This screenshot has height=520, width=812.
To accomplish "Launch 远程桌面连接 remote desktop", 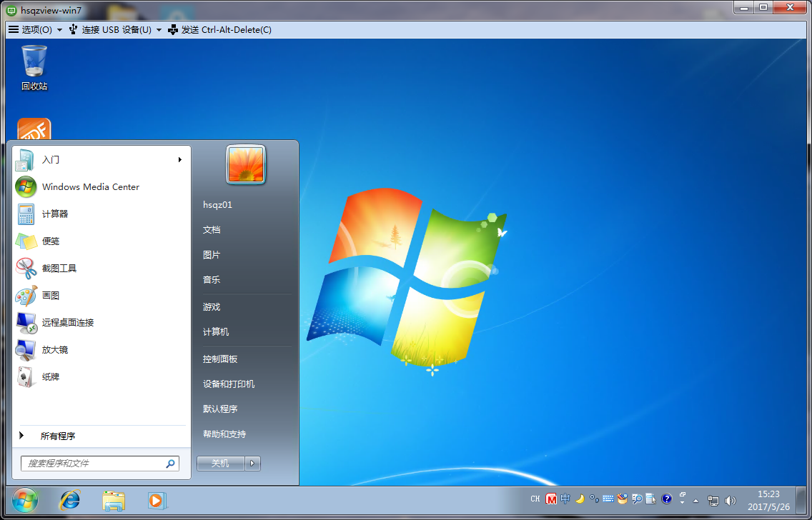I will coord(100,322).
